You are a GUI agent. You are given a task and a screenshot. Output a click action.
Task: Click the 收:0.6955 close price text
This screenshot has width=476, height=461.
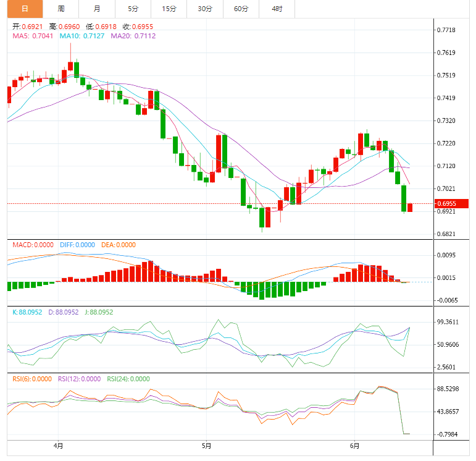[138, 27]
